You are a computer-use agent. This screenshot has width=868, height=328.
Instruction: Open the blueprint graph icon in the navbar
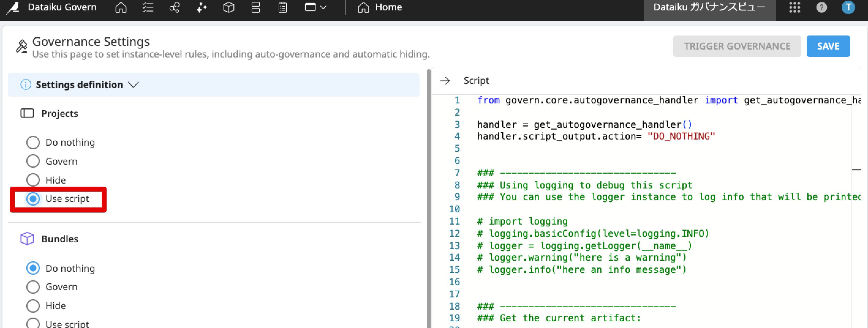tap(174, 7)
